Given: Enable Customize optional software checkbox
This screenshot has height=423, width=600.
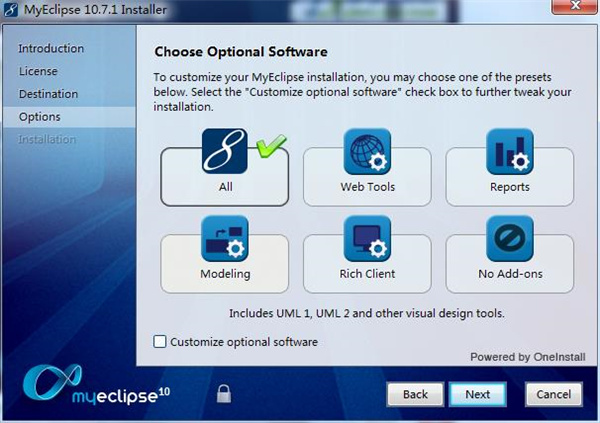Looking at the screenshot, I should pyautogui.click(x=160, y=342).
